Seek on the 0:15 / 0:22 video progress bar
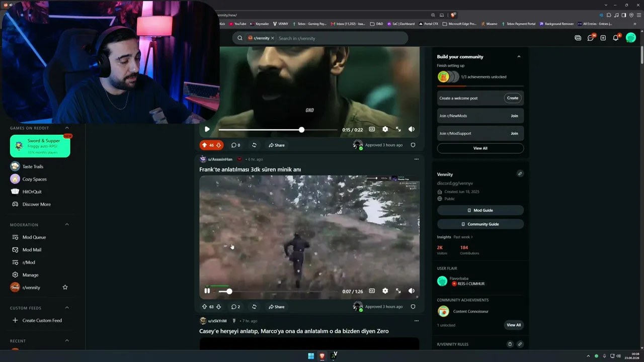The width and height of the screenshot is (644, 362). coord(278,130)
